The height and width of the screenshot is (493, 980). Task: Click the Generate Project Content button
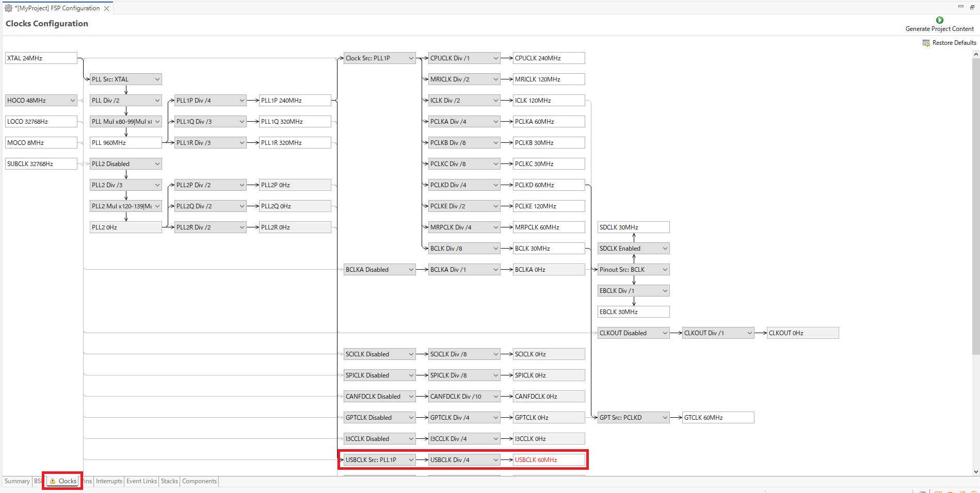pos(939,24)
